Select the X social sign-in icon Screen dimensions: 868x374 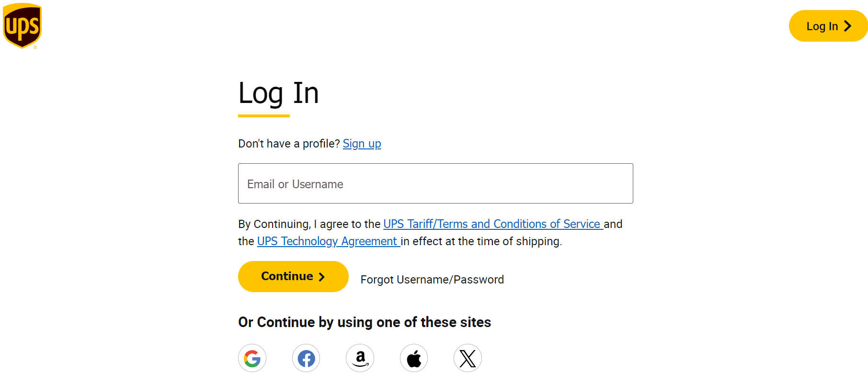point(467,358)
